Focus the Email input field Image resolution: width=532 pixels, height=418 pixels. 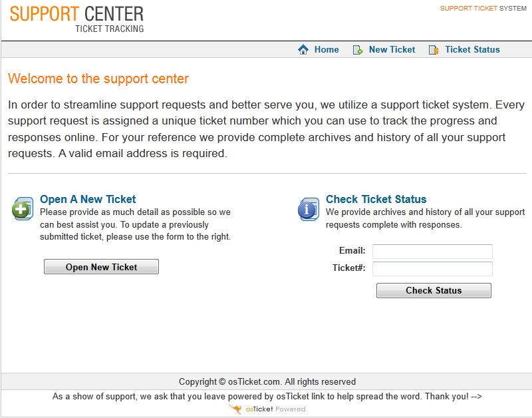point(432,252)
